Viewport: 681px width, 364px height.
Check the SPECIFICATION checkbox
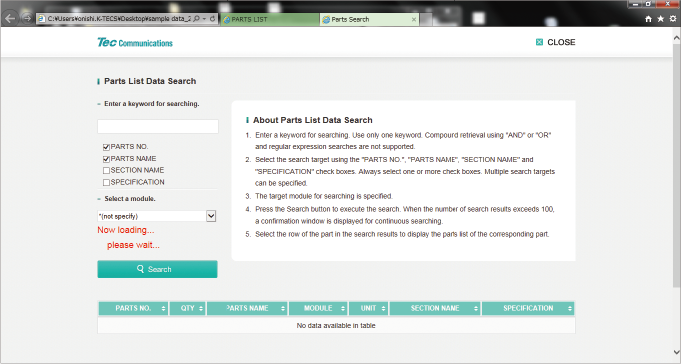click(x=106, y=182)
